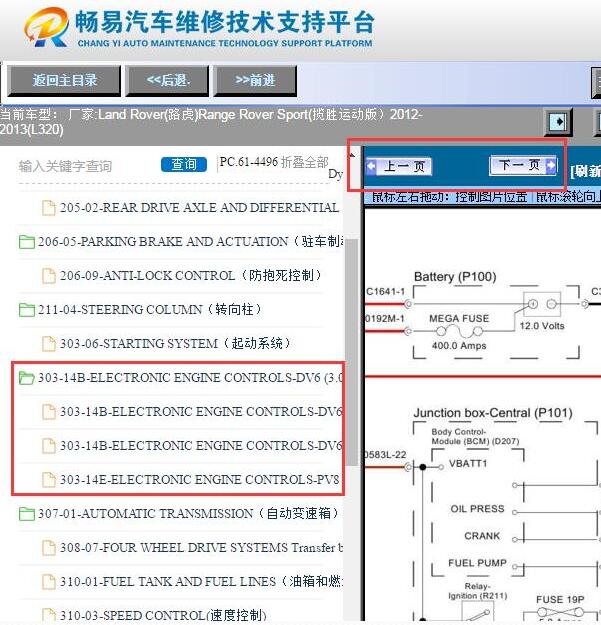
Task: Click 400.0 Amps value in diagram
Action: (459, 346)
